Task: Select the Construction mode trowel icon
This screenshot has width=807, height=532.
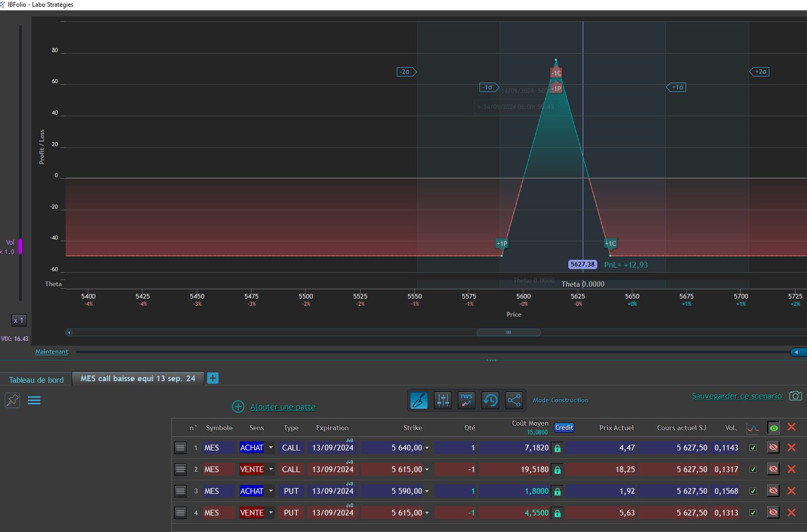Action: [x=419, y=400]
